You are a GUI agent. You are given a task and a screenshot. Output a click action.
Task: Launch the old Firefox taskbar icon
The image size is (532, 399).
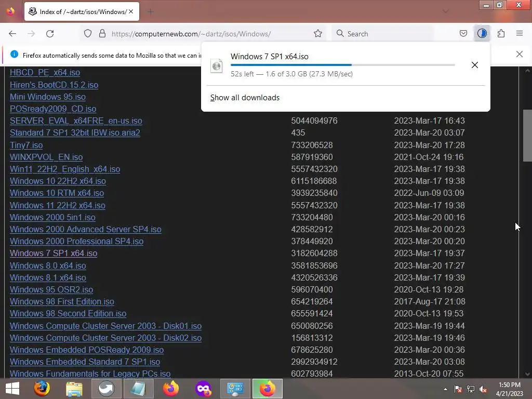pyautogui.click(x=42, y=389)
